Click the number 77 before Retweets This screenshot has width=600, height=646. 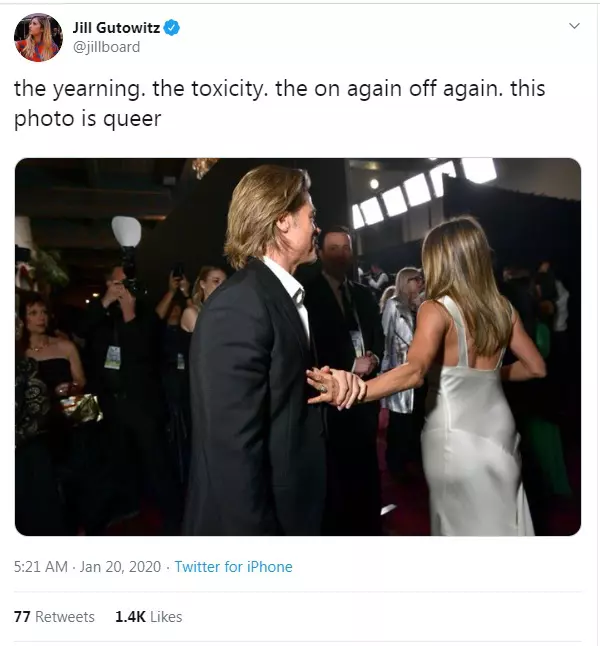tap(22, 617)
